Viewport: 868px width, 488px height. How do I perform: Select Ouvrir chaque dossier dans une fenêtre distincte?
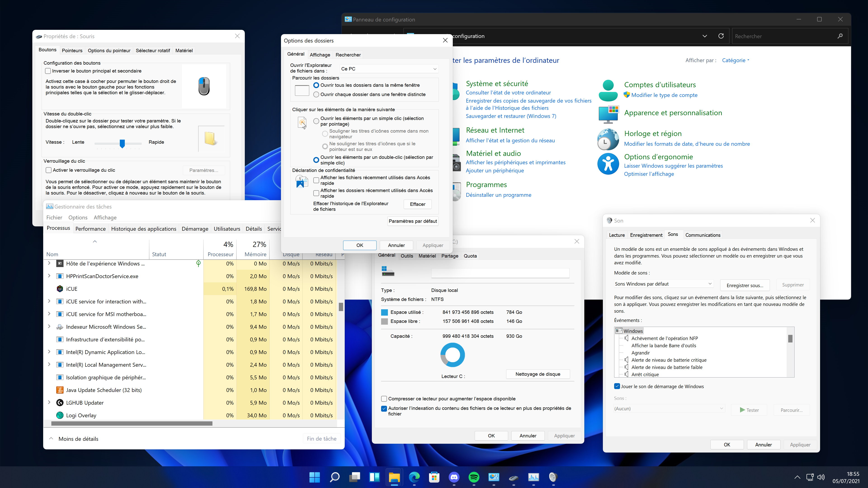[316, 95]
